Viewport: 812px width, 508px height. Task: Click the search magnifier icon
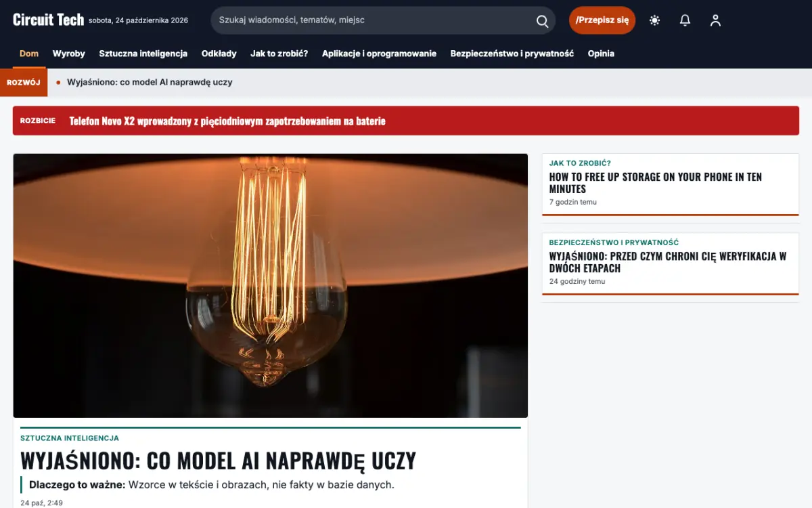tap(542, 20)
